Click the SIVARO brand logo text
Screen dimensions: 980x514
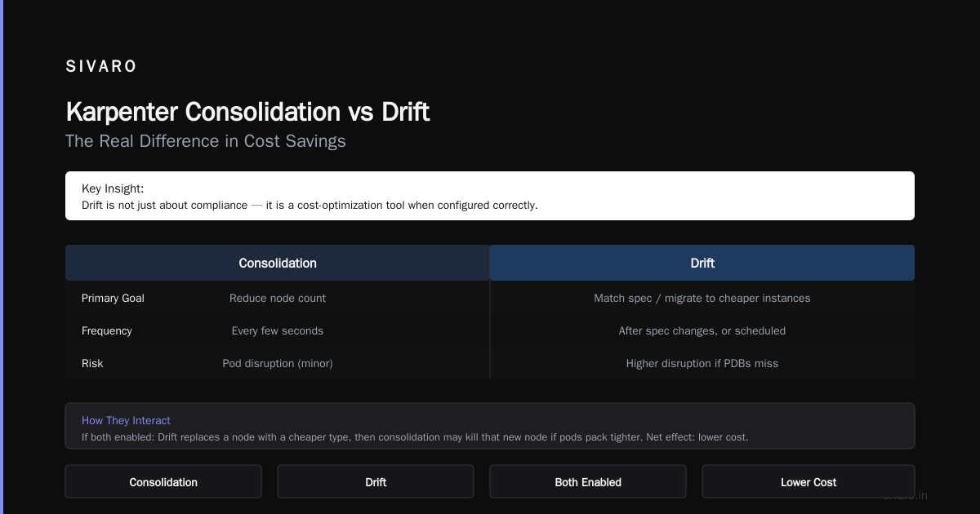pyautogui.click(x=101, y=67)
